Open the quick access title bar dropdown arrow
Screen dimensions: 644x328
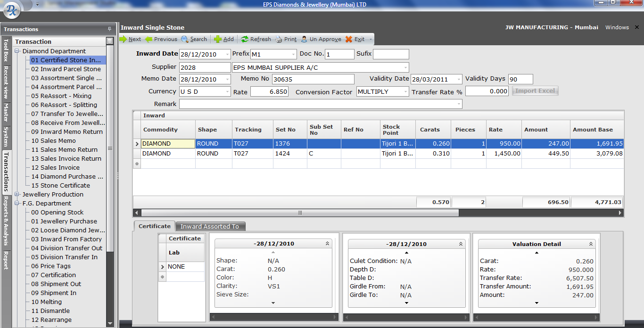pyautogui.click(x=37, y=4)
